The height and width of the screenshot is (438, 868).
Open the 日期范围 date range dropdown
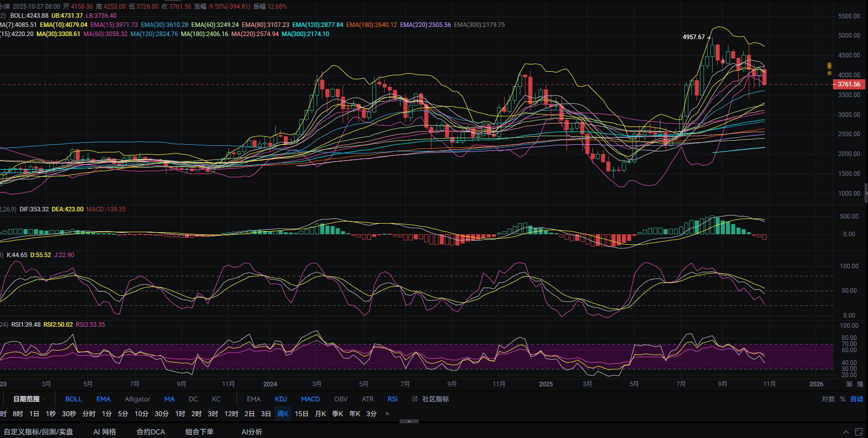[x=29, y=399]
